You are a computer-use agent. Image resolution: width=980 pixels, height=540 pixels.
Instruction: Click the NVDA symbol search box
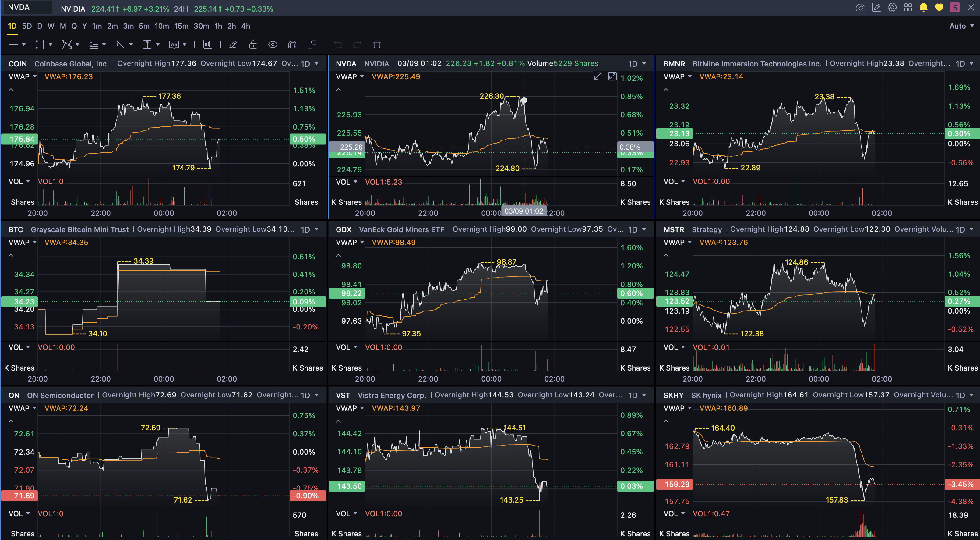(28, 8)
